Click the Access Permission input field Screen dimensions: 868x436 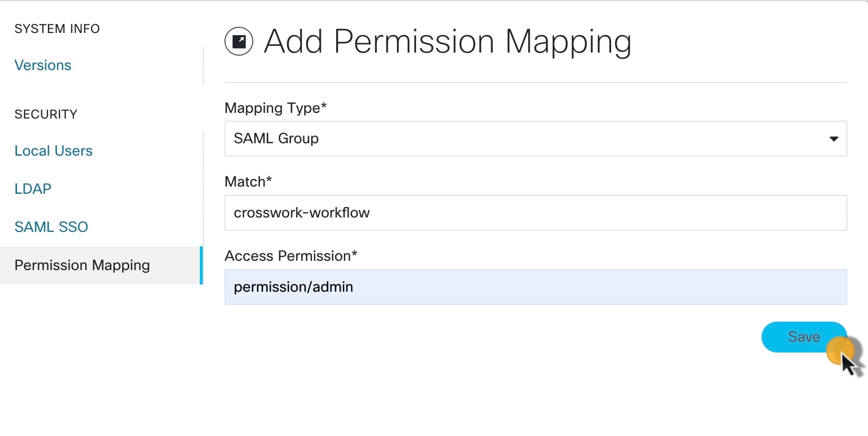click(x=535, y=287)
